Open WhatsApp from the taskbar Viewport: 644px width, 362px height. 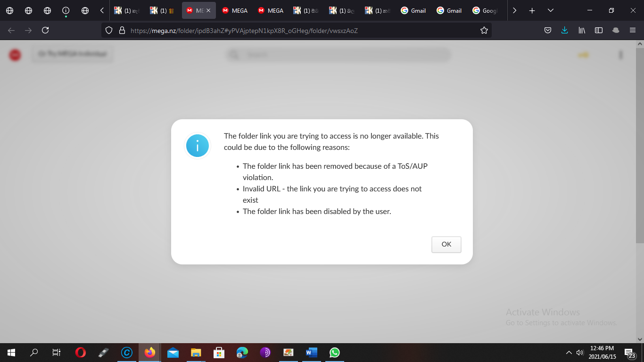point(335,352)
